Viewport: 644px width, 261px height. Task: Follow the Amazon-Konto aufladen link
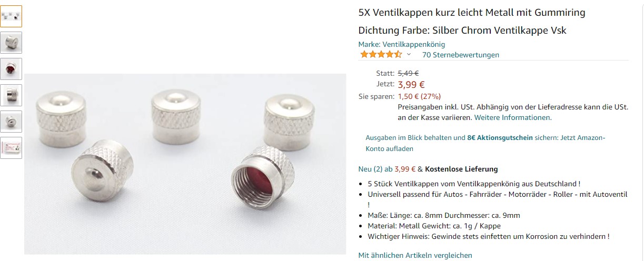(x=486, y=143)
